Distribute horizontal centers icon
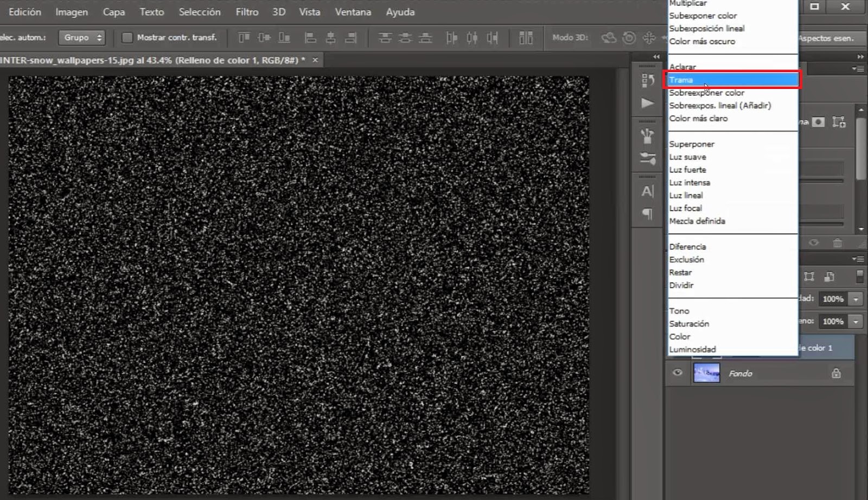 click(472, 37)
